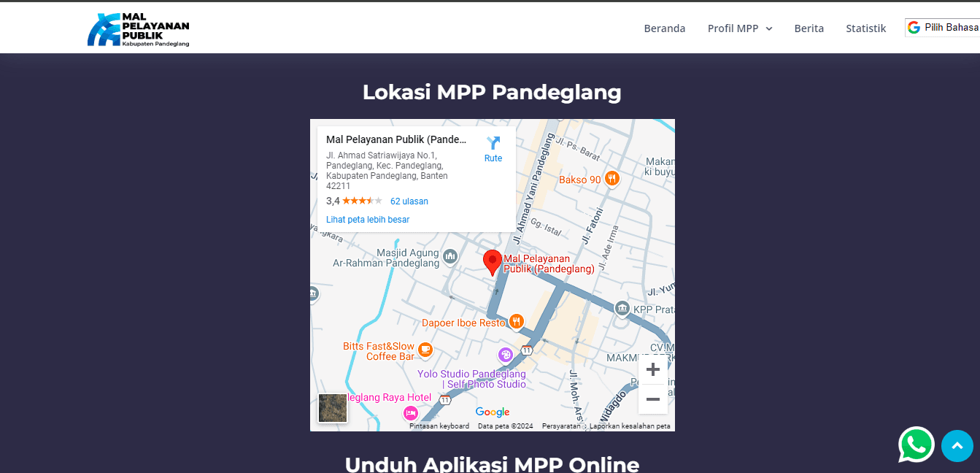Click the Dapoer Iboe Resto map label
Screen dimensions: 980x473
tap(463, 323)
